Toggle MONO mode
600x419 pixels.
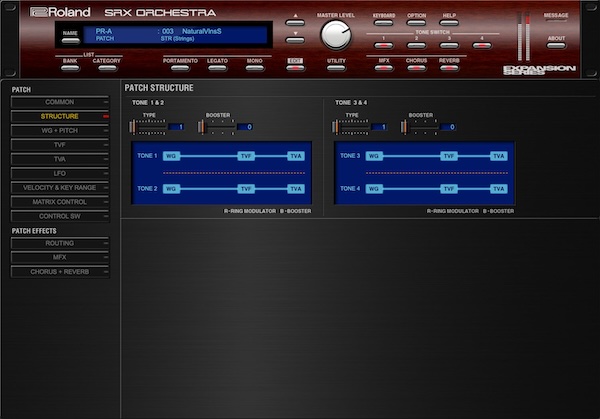coord(254,68)
